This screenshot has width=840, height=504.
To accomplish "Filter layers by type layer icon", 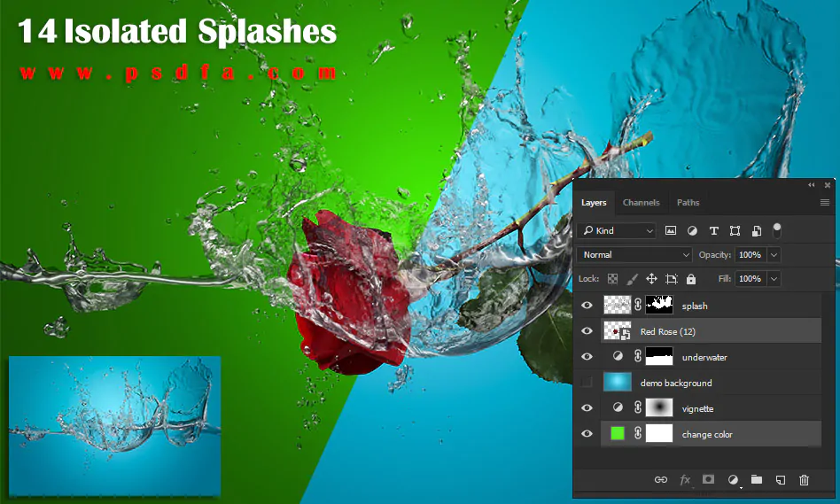I will (x=713, y=231).
